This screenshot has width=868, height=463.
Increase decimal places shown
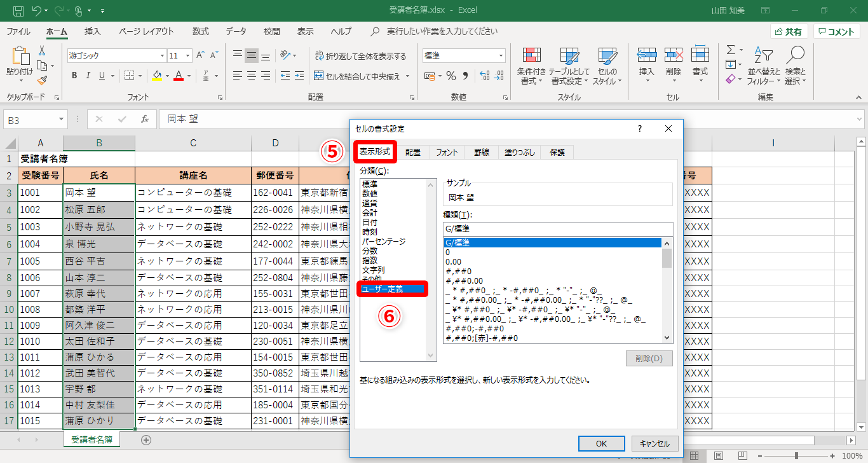(484, 76)
